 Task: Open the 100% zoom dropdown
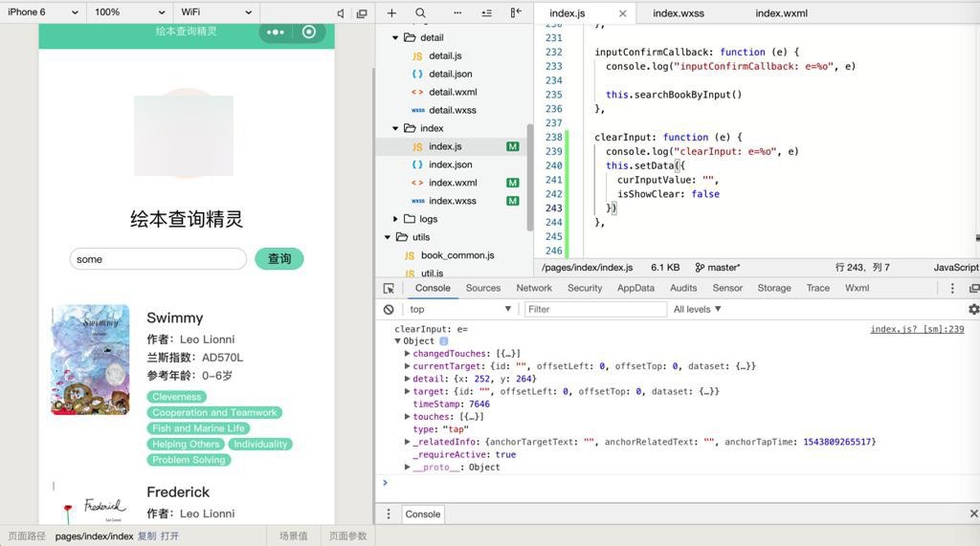coord(129,11)
